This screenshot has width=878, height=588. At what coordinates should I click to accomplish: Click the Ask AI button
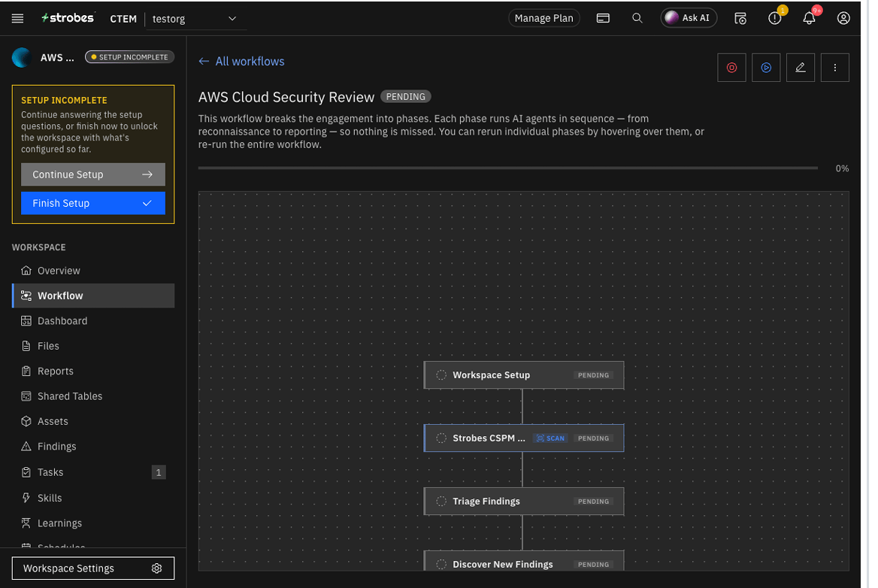pyautogui.click(x=688, y=19)
